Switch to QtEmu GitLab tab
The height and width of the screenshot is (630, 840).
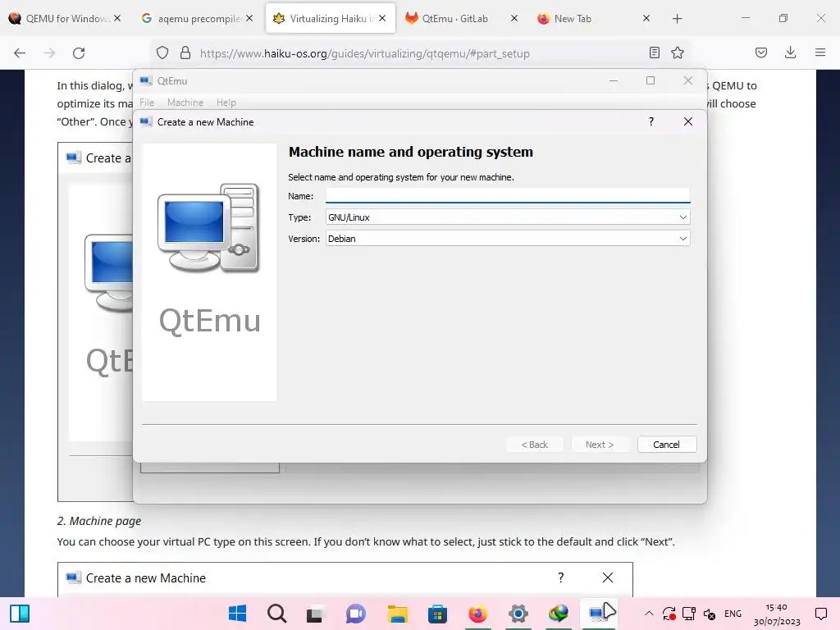[454, 19]
